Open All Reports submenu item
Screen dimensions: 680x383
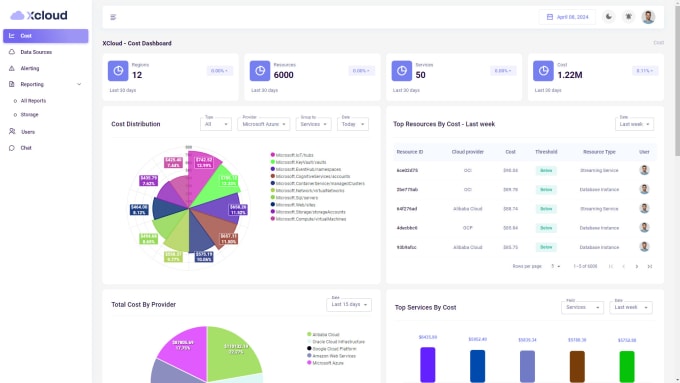(33, 101)
